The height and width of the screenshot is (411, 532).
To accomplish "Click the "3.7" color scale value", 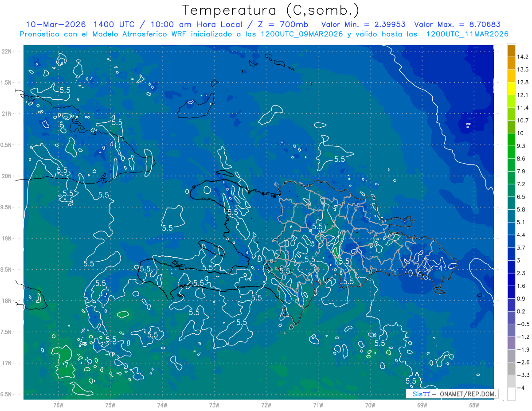I will point(522,247).
